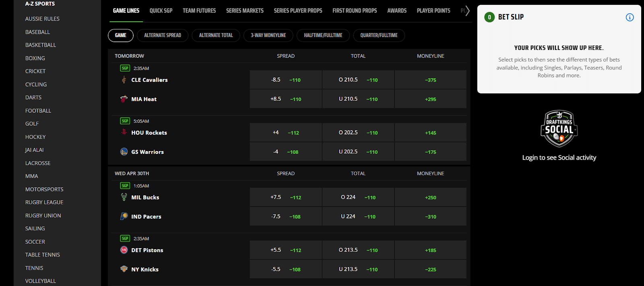Open the bet slip info icon

click(x=630, y=17)
